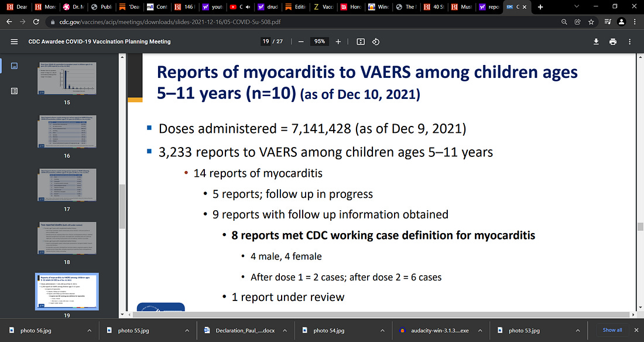Viewport: 644px width, 342px height.
Task: Open a new browser tab
Action: click(540, 7)
